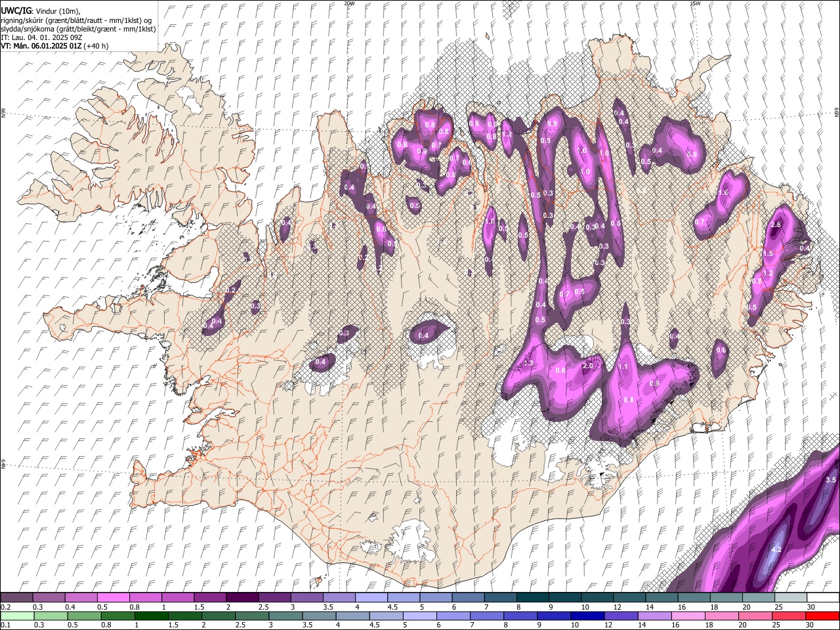Image resolution: width=840 pixels, height=630 pixels.
Task: Select the snow legend swatch labeled 0.8
Action: tap(145, 597)
